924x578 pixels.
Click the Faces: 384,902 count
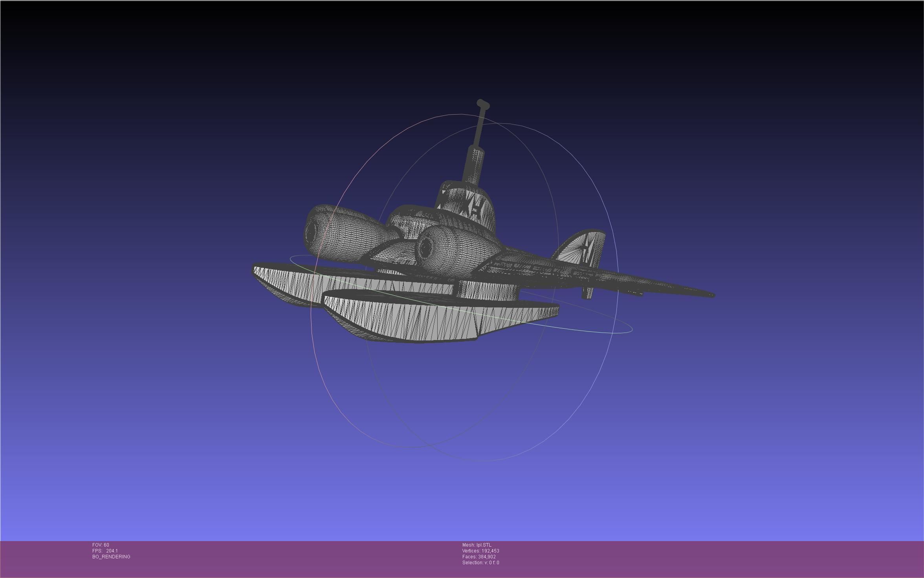click(479, 557)
